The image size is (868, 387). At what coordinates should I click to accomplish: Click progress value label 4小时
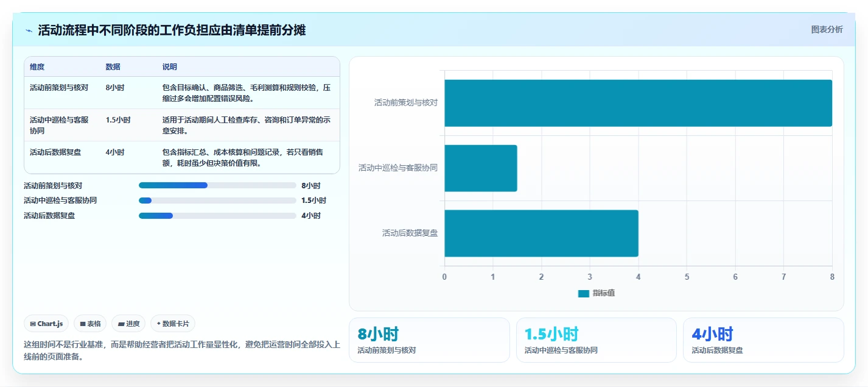pos(311,216)
